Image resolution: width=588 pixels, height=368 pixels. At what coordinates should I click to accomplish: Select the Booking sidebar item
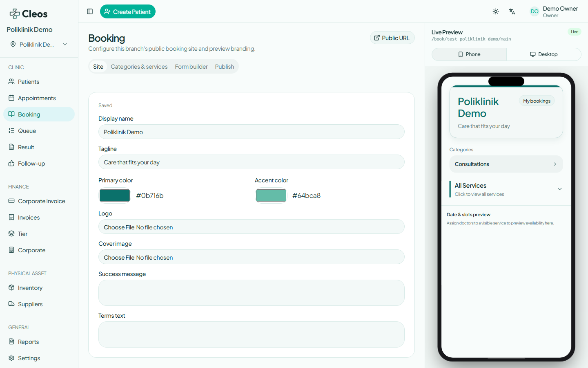coord(39,114)
